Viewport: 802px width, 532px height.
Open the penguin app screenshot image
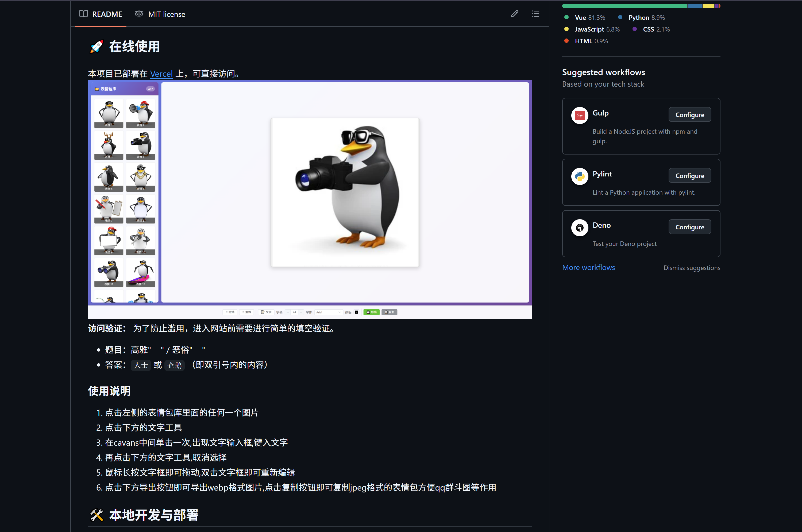pyautogui.click(x=309, y=199)
